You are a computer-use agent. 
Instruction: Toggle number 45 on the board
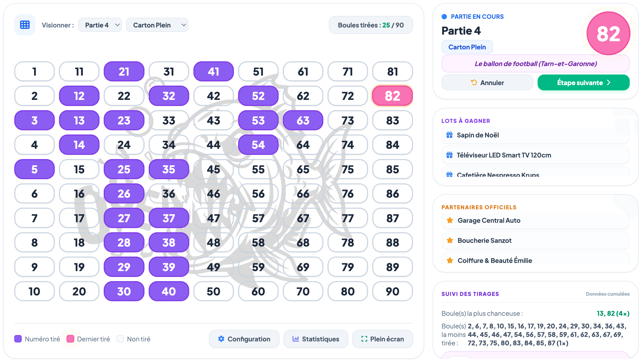[x=214, y=169]
